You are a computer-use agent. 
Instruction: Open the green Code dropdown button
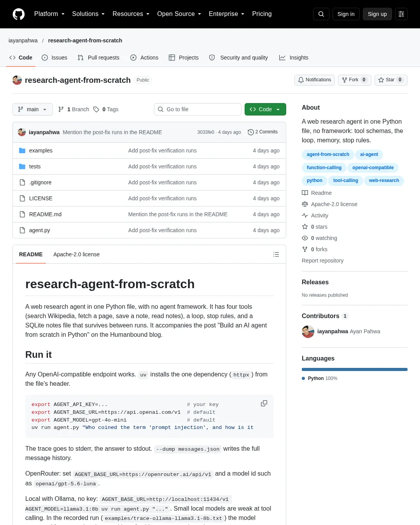tap(265, 109)
